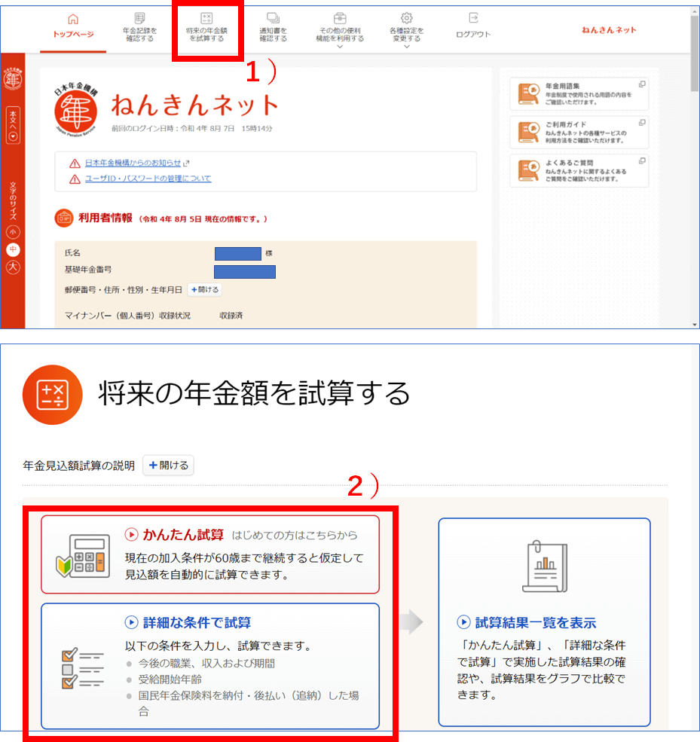Screen dimensions: 700x742
Task: Set text size to 中
Action: [13, 249]
